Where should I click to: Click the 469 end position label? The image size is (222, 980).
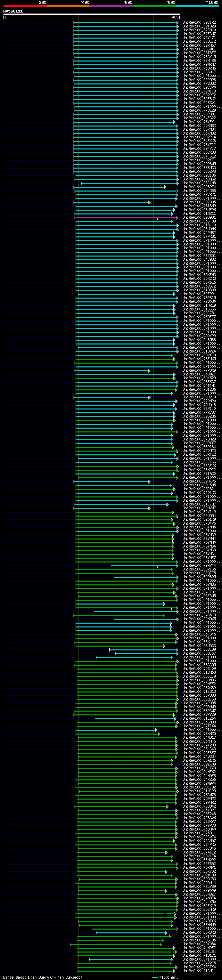click(175, 17)
